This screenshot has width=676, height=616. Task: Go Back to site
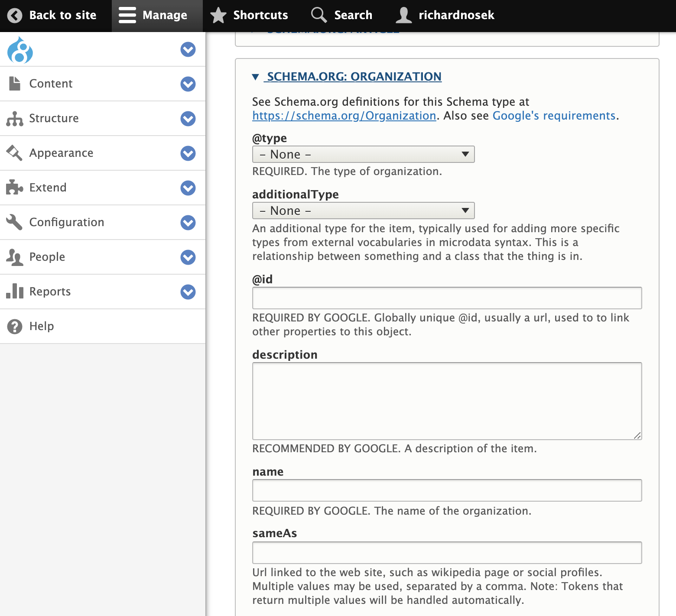pyautogui.click(x=62, y=15)
